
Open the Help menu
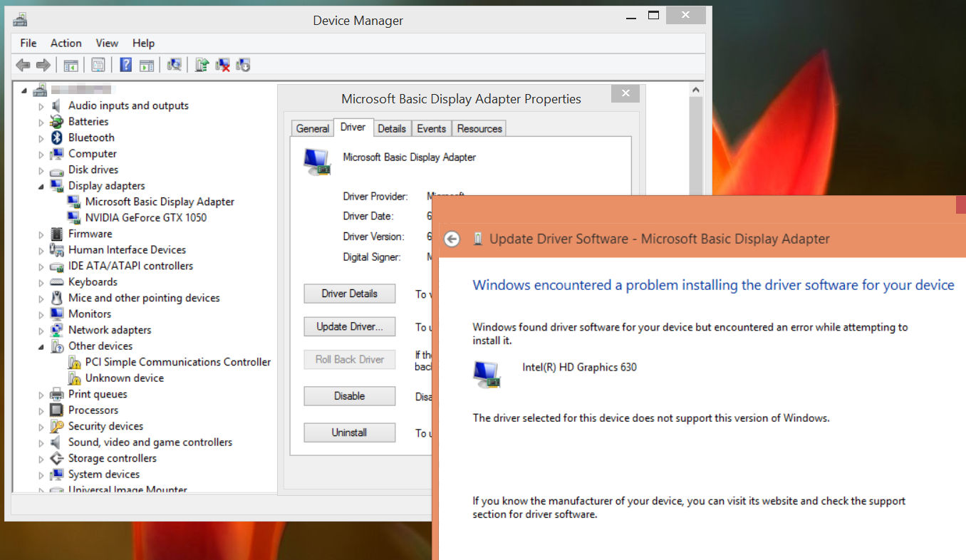[x=143, y=43]
